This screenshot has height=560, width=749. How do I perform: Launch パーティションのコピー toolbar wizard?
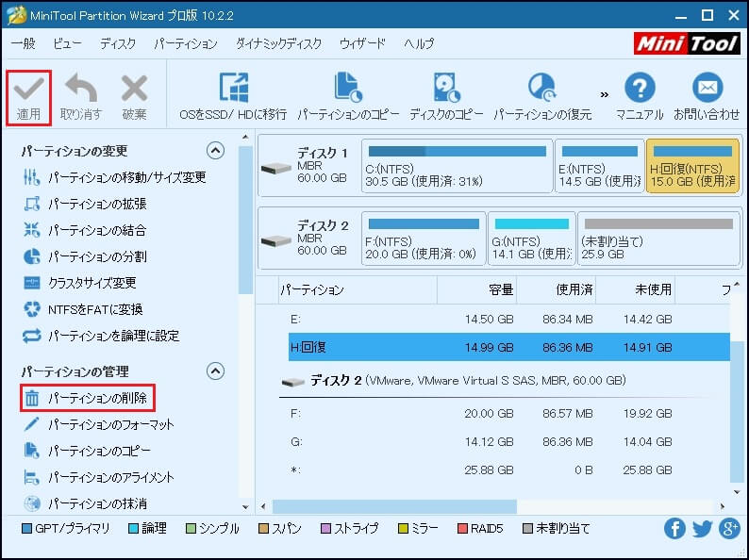[348, 97]
